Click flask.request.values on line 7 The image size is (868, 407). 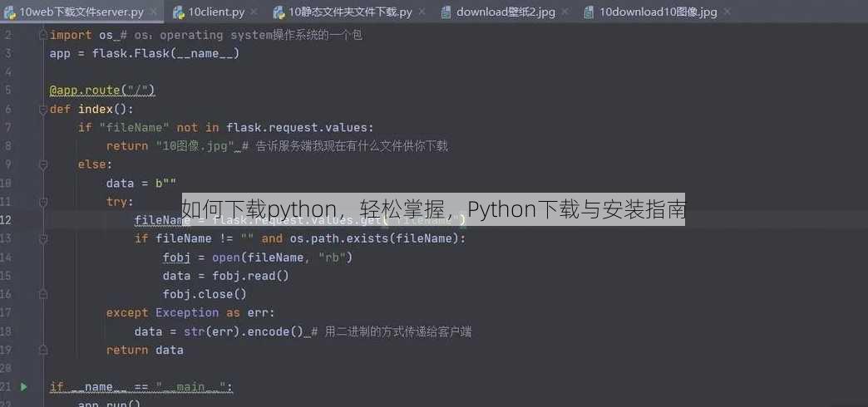pyautogui.click(x=297, y=128)
